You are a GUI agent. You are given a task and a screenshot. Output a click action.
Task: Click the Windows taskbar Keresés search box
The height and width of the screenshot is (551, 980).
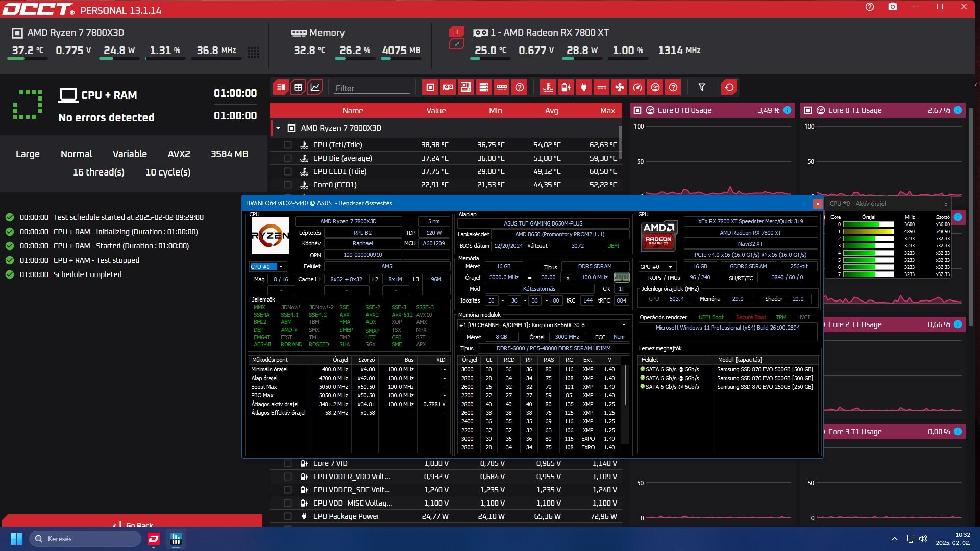[x=85, y=539]
